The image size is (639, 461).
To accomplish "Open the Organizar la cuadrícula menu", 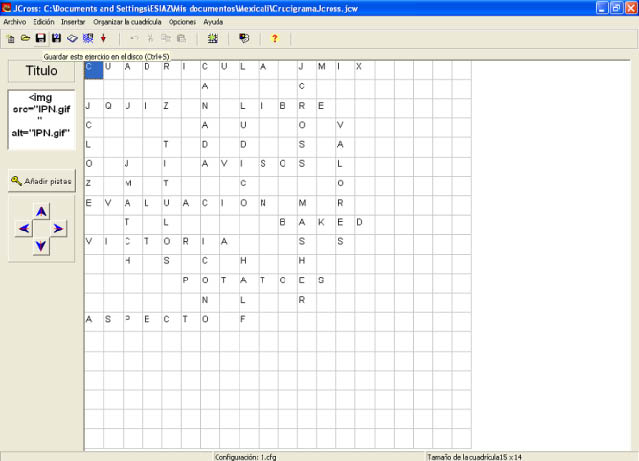I will [x=127, y=22].
